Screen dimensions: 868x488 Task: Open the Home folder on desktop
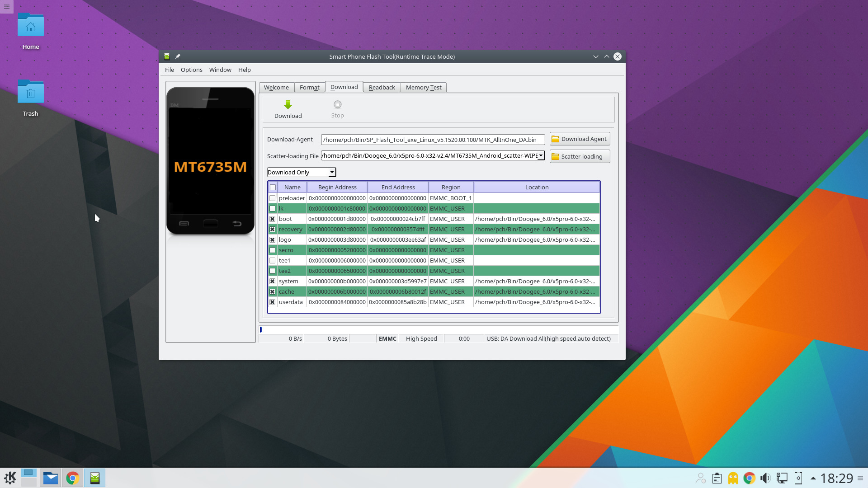coord(31,32)
